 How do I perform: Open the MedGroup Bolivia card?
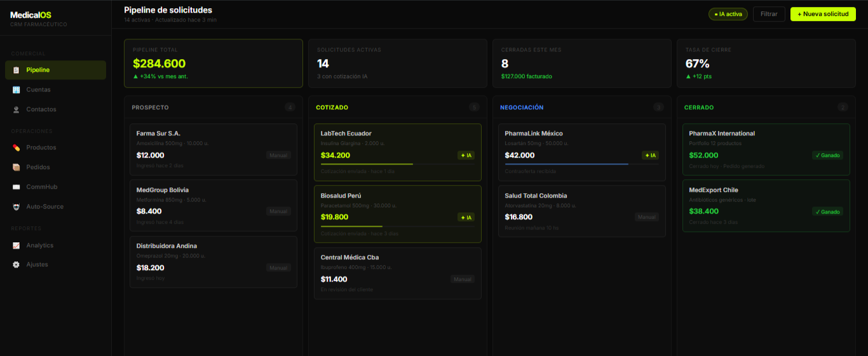point(214,205)
